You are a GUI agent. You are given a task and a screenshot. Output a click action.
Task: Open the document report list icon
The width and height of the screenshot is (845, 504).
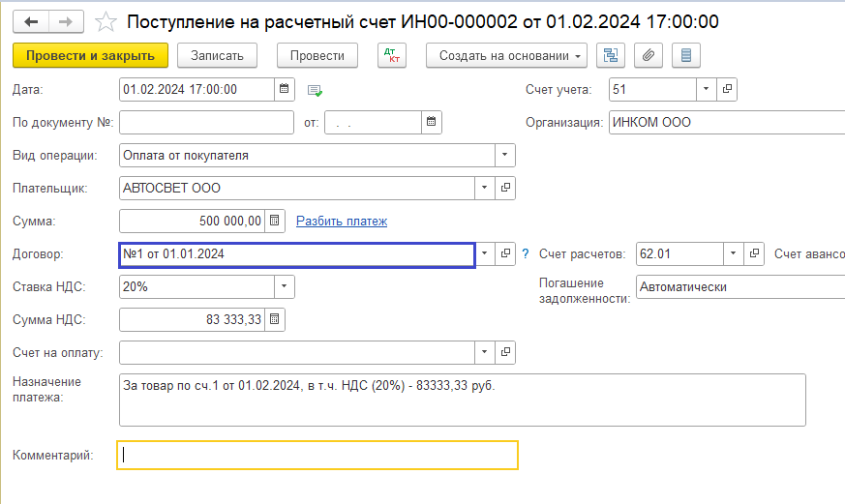point(686,55)
